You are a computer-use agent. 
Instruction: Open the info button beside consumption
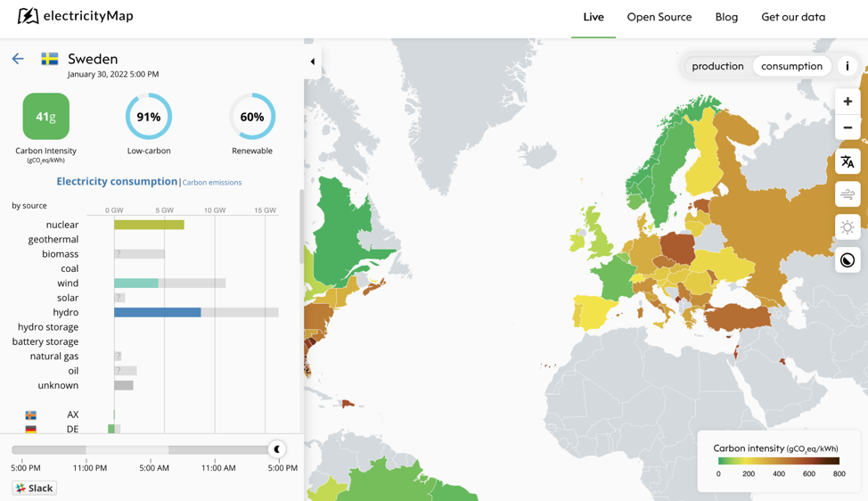pos(847,66)
